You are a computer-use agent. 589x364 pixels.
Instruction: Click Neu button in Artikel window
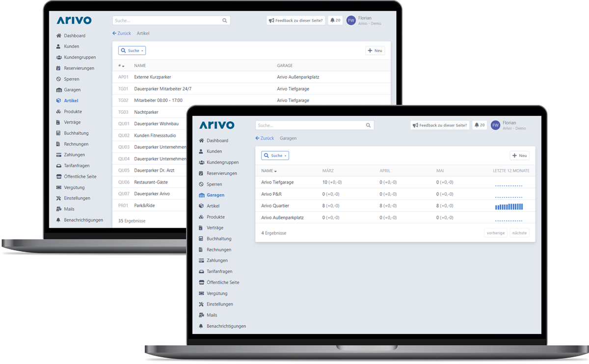click(375, 51)
